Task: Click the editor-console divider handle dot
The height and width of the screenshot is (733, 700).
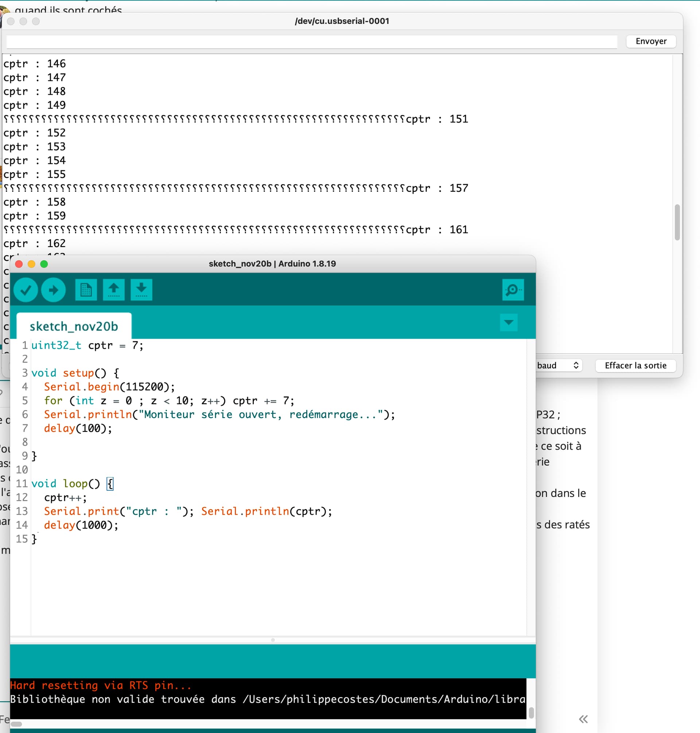Action: click(273, 640)
